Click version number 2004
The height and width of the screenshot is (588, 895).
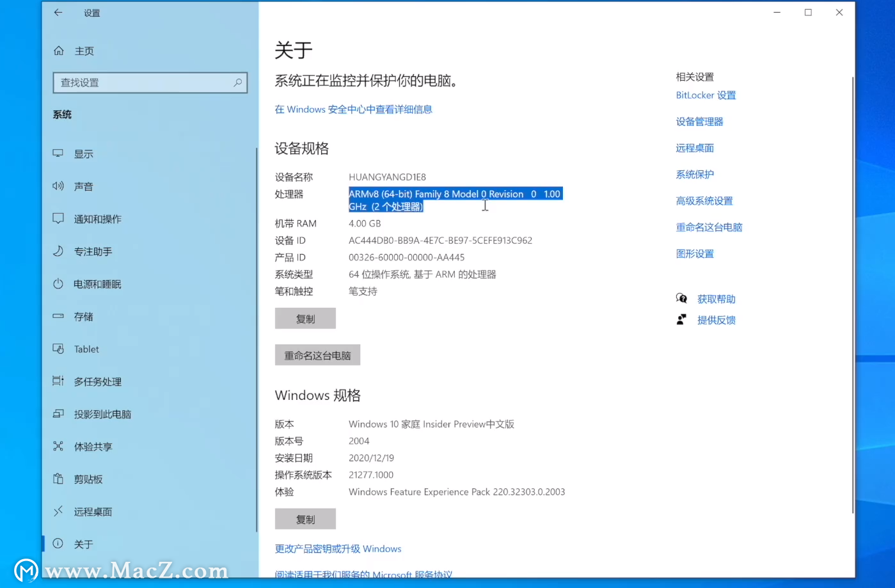click(359, 441)
